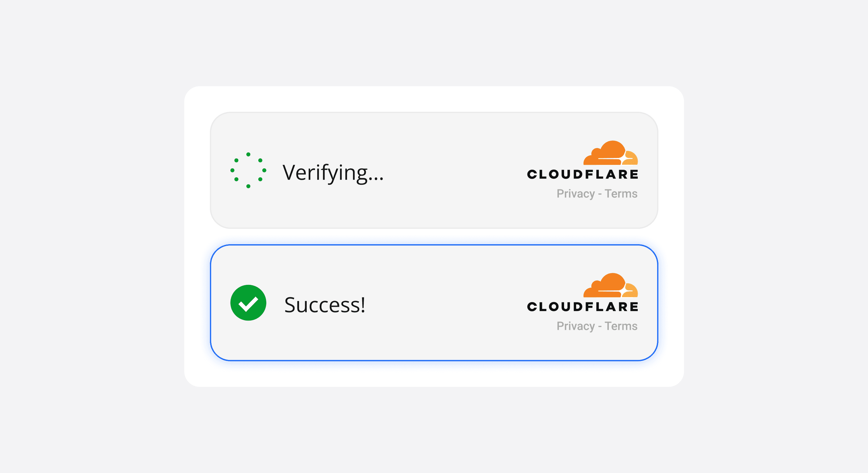This screenshot has width=868, height=473.
Task: Open Privacy link in the Success widget
Action: pyautogui.click(x=575, y=326)
